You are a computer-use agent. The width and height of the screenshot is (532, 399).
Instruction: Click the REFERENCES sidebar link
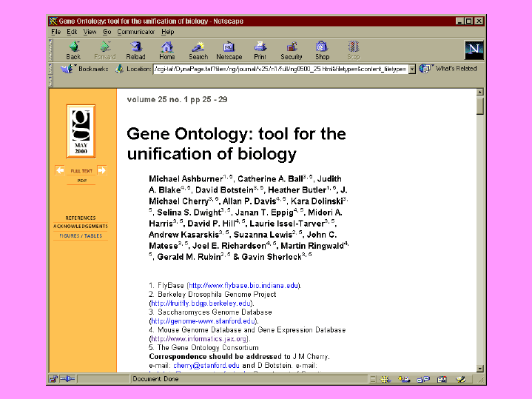click(81, 218)
